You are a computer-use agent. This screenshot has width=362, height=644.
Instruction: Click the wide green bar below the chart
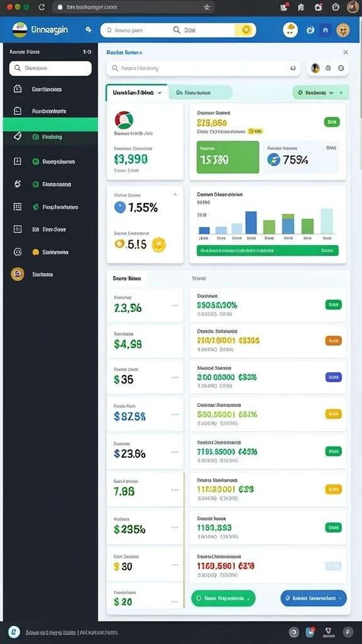point(268,250)
